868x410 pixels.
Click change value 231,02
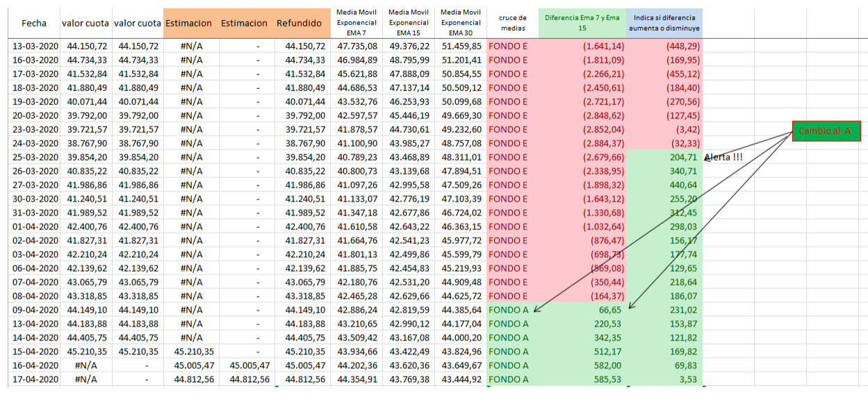click(x=664, y=310)
